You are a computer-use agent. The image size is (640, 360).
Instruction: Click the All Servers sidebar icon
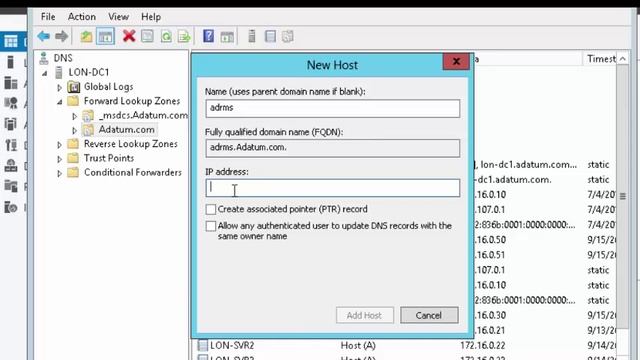coord(11,83)
